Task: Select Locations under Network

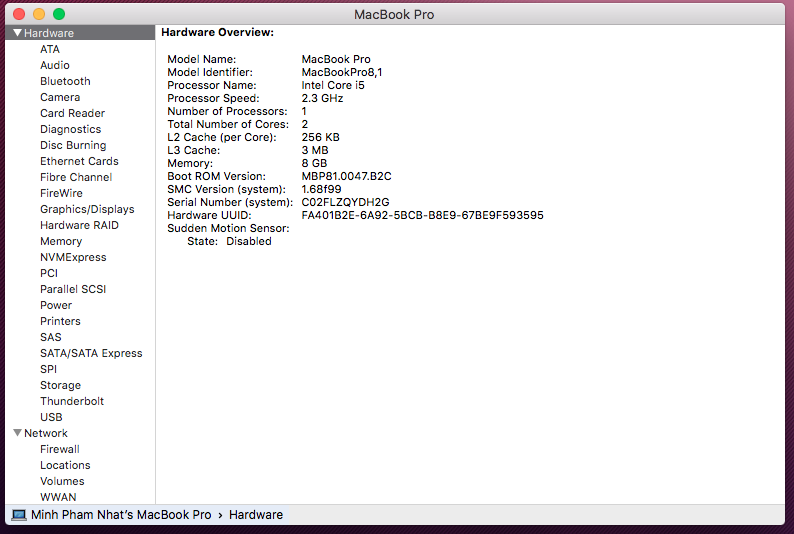Action: pyautogui.click(x=65, y=465)
